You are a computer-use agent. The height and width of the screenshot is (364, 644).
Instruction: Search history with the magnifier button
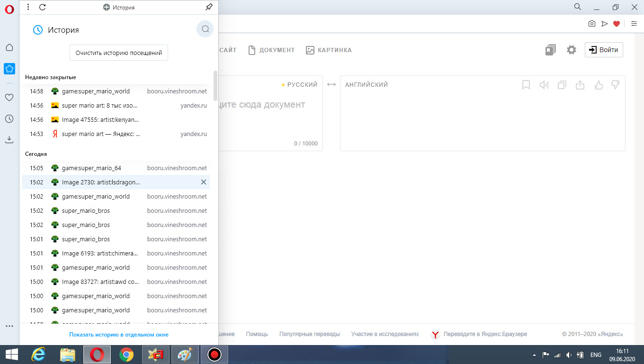[205, 29]
